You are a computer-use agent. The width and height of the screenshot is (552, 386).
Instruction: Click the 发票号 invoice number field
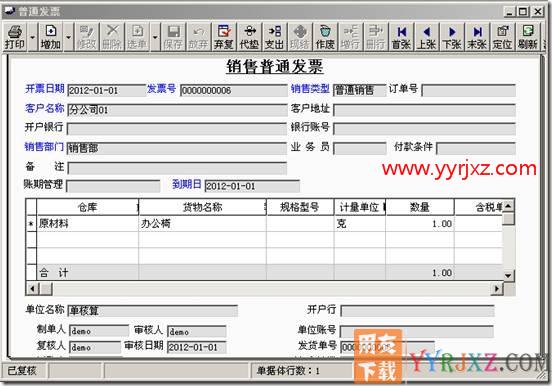coord(234,91)
